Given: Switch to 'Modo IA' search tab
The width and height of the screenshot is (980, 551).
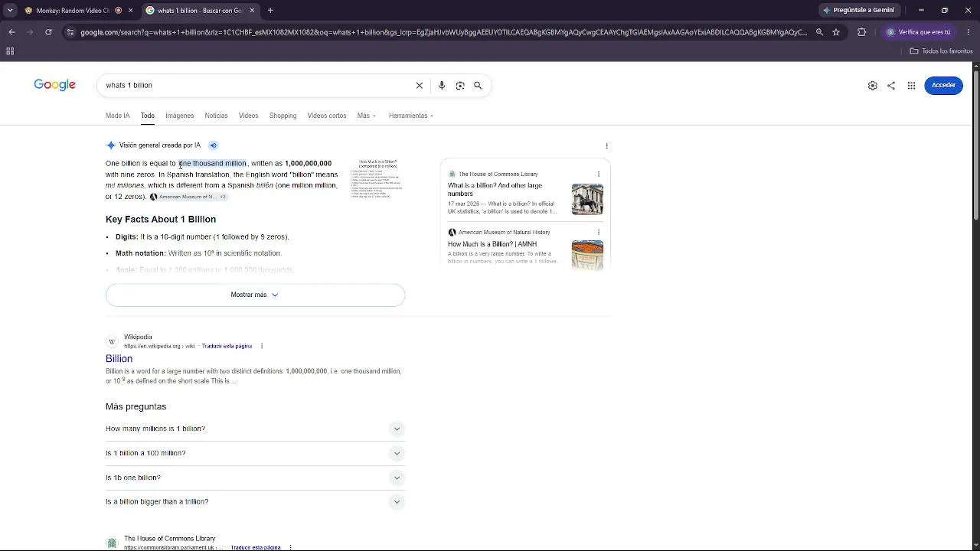Looking at the screenshot, I should [x=117, y=116].
